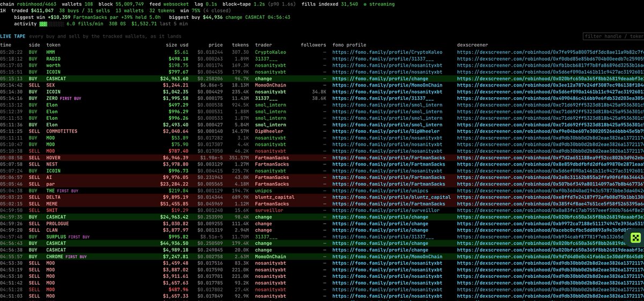The height and width of the screenshot is (301, 644).
Task: Click the 05:20:22 timestamp
Action: coord(10,52)
